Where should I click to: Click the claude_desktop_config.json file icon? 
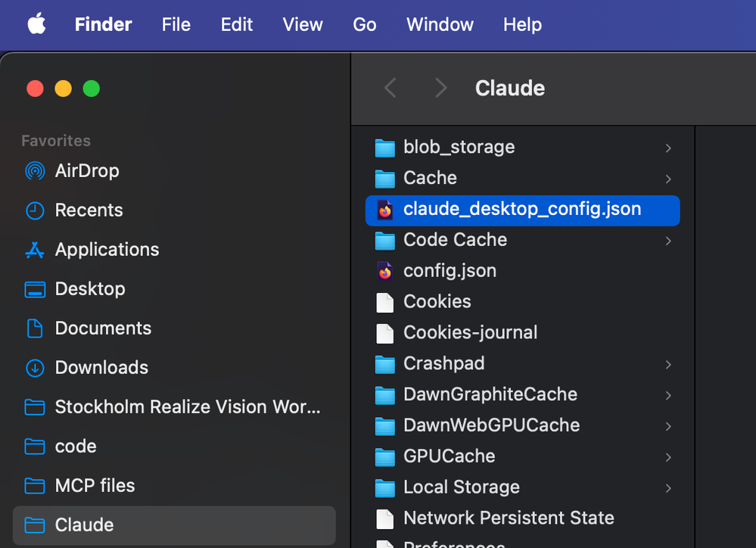[x=385, y=210]
